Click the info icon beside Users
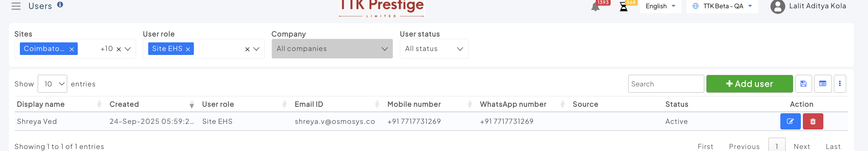The width and height of the screenshot is (868, 151). 60,5
